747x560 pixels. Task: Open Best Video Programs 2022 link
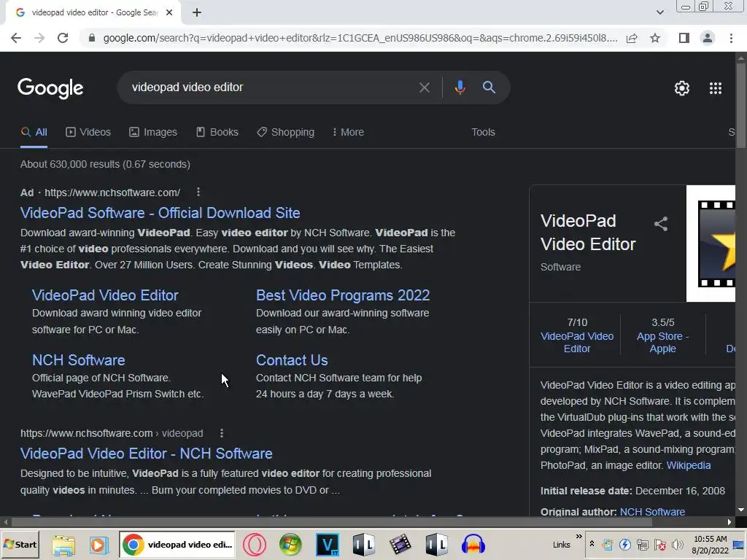click(343, 295)
